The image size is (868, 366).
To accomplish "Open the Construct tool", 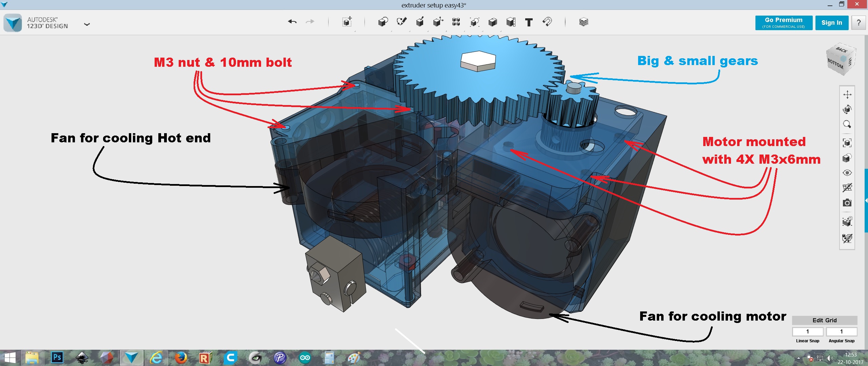I will coord(420,22).
